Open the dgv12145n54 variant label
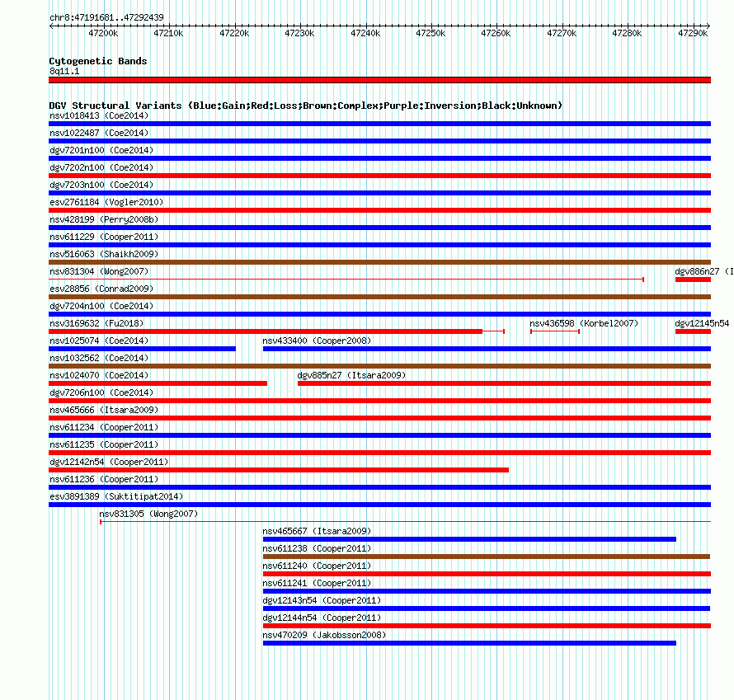 702,323
